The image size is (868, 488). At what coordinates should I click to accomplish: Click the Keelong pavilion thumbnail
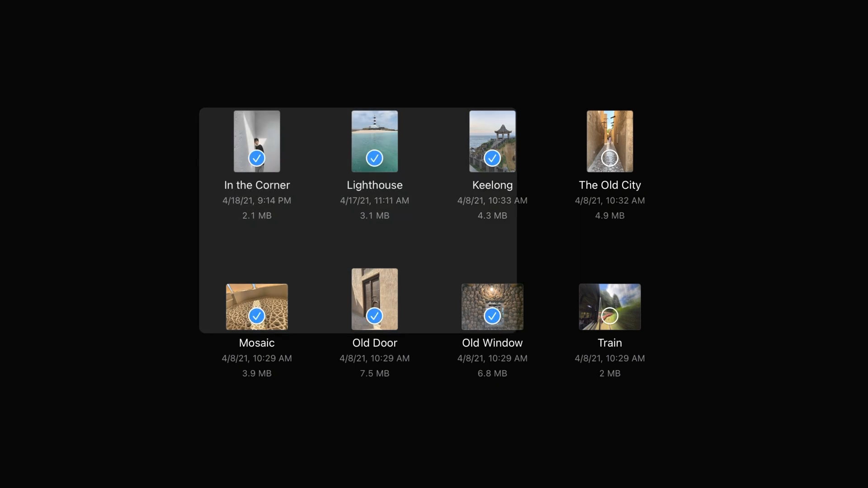[x=492, y=131]
